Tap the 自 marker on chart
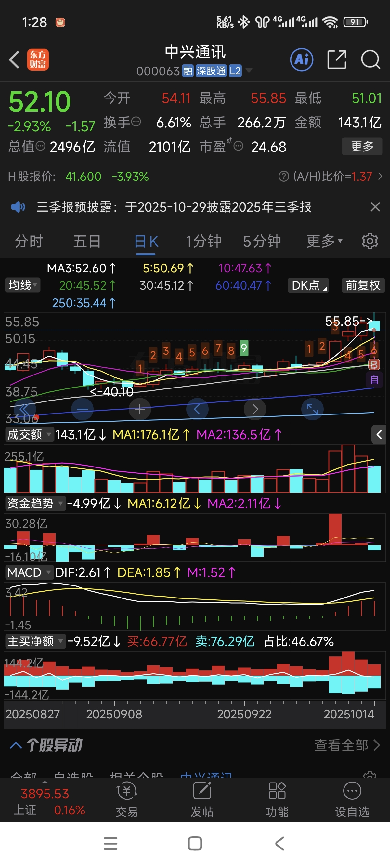The image size is (390, 868). 374,380
